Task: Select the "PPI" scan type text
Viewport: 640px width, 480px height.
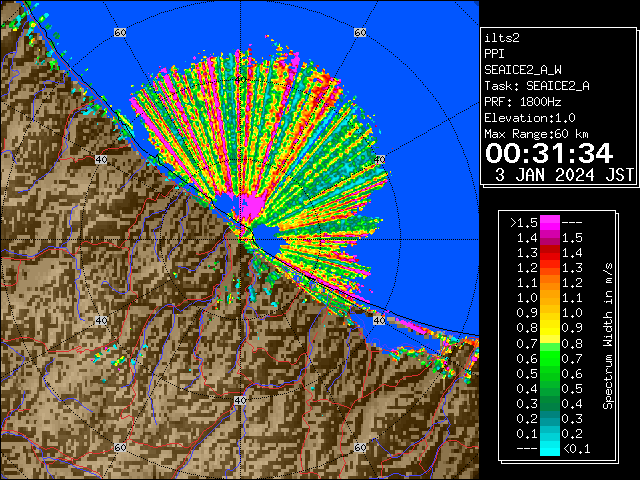Action: coord(494,54)
